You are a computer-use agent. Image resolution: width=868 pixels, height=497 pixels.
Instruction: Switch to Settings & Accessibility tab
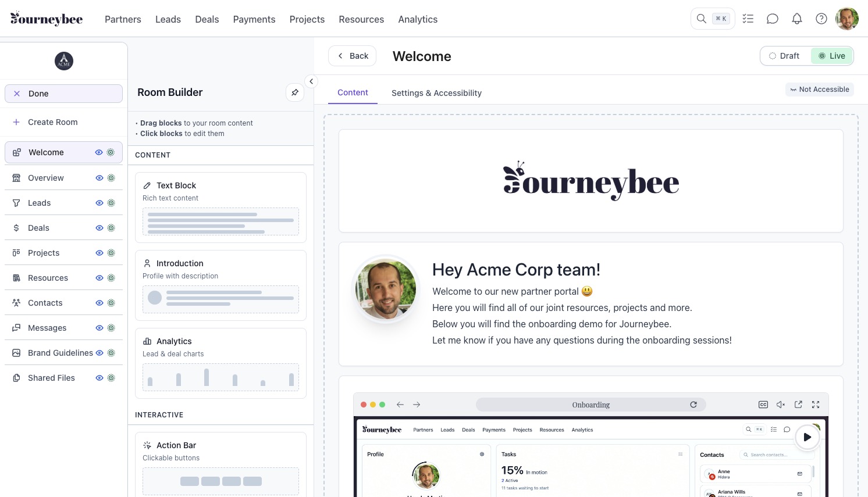click(436, 93)
